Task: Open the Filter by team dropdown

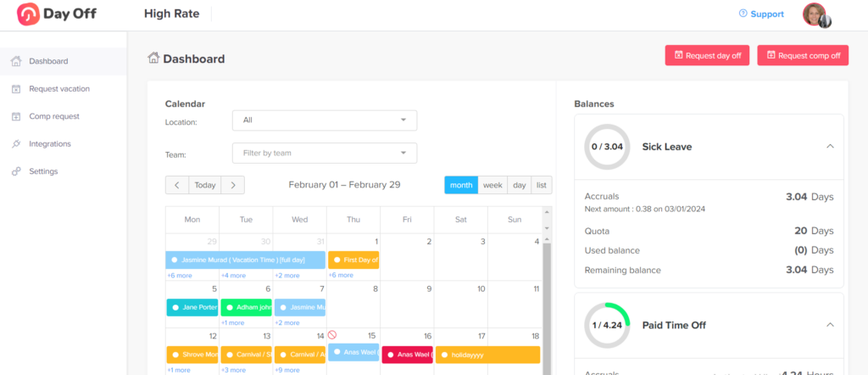Action: pos(325,153)
